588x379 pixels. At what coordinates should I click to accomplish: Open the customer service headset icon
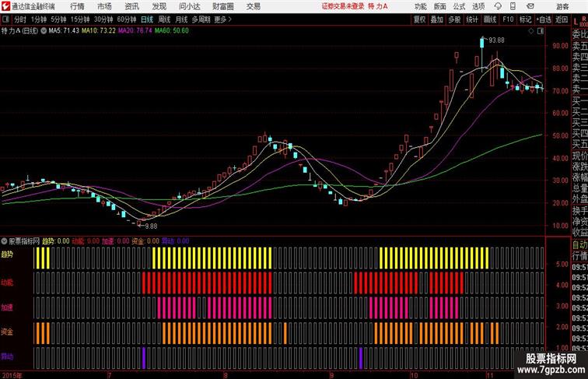tap(498, 6)
